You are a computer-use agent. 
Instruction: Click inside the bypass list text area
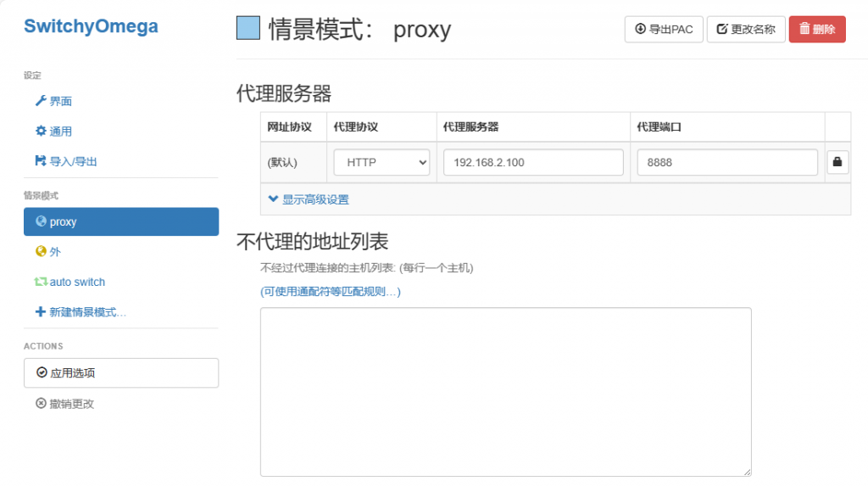pyautogui.click(x=505, y=391)
